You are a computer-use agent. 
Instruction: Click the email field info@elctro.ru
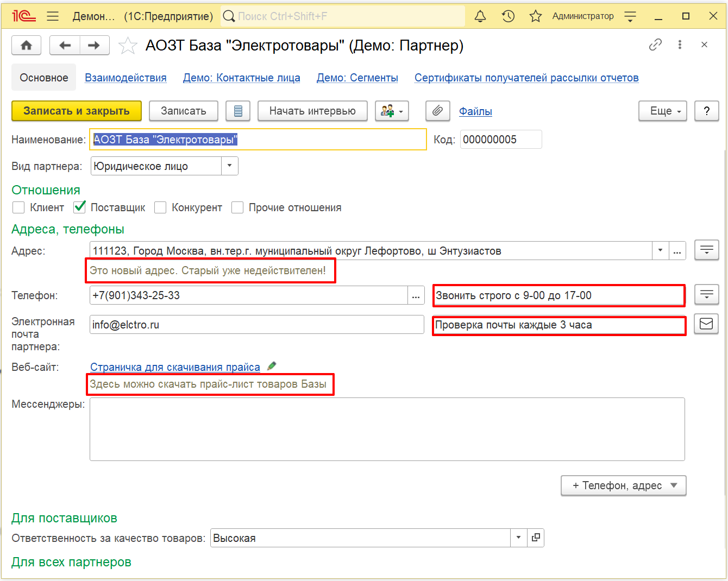[256, 325]
